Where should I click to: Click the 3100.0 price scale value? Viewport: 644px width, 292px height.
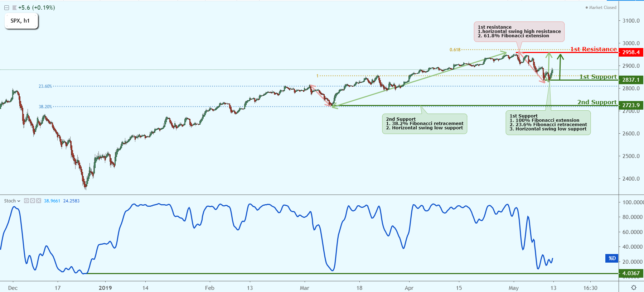[631, 21]
